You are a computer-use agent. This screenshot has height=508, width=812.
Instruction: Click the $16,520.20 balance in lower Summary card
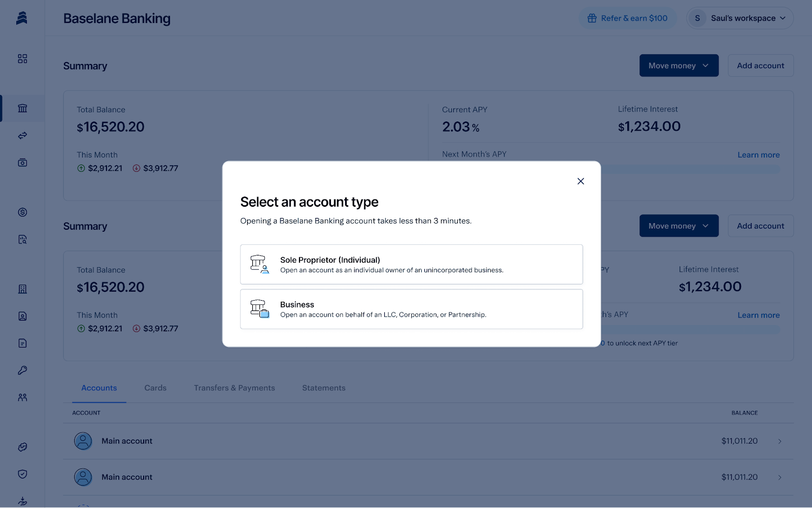111,288
